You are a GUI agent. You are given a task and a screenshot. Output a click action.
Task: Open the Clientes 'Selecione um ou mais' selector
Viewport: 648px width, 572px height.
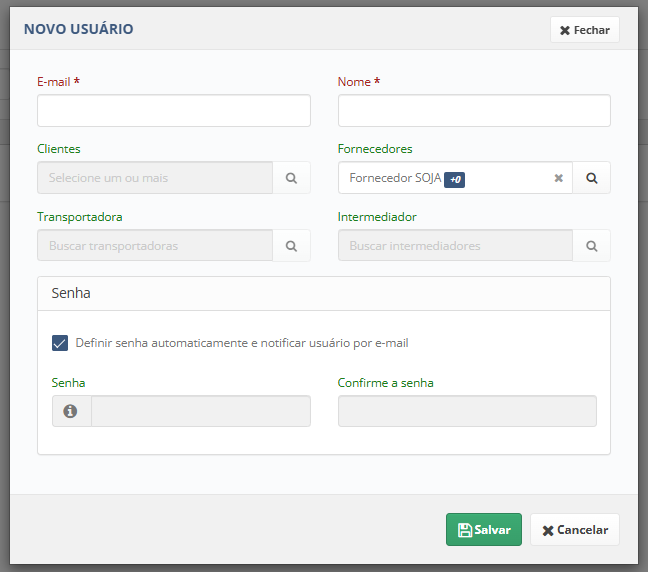[x=155, y=178]
